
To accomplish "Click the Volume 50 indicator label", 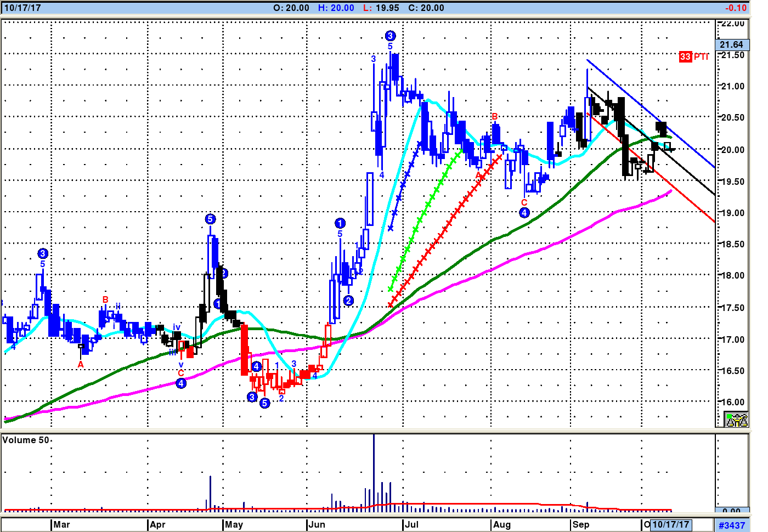I will [x=26, y=440].
